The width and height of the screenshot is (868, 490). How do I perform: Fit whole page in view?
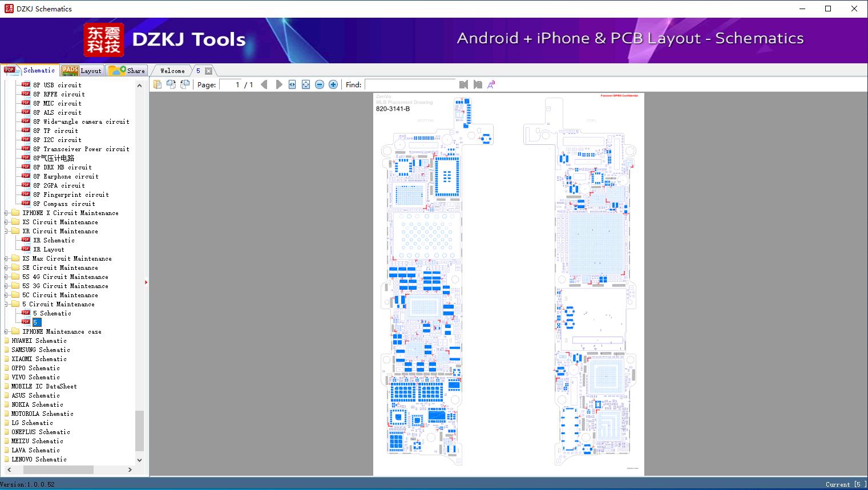click(x=306, y=84)
